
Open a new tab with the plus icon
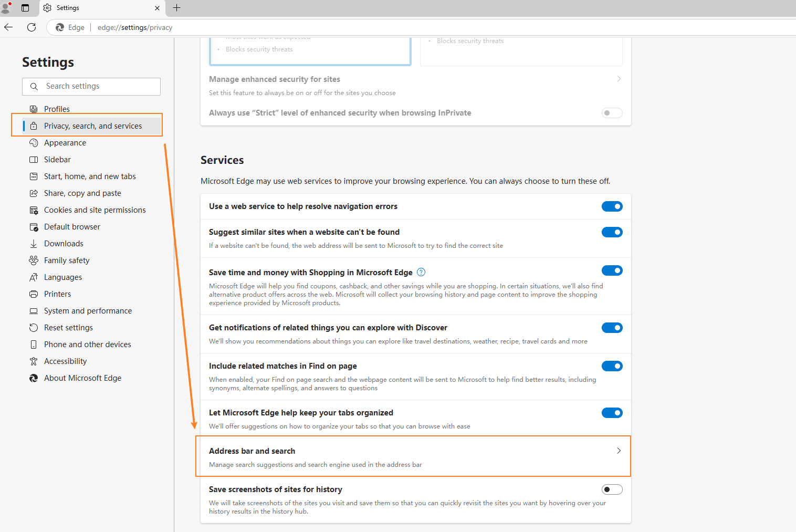coord(177,8)
